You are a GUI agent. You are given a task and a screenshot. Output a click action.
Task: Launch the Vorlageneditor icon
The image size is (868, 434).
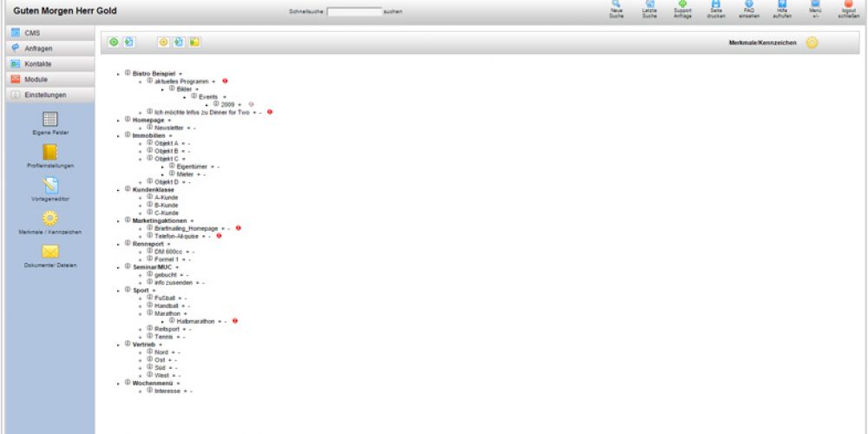(x=50, y=185)
